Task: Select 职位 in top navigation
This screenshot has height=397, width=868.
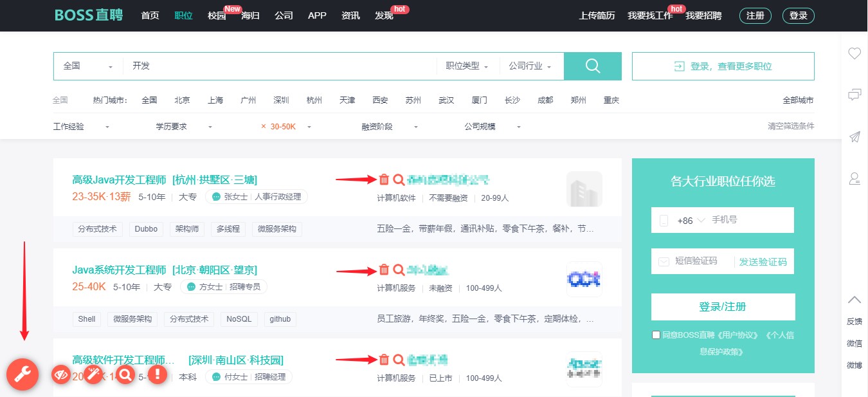Action: 183,15
